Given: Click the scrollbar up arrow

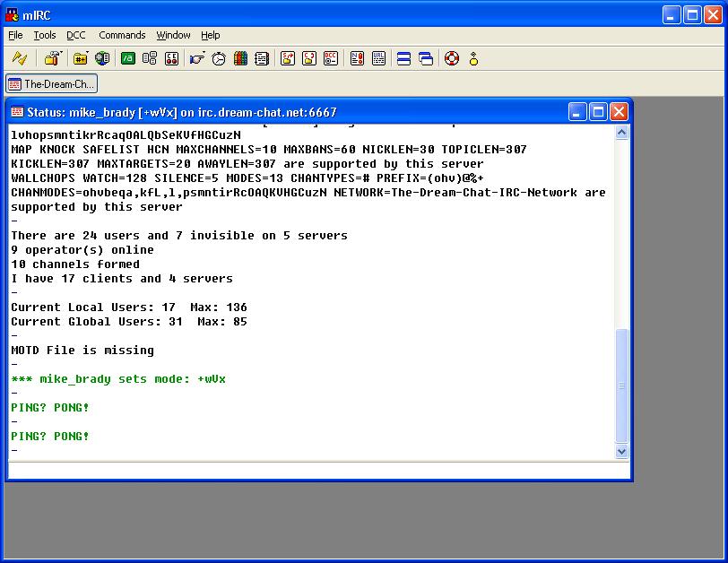Looking at the screenshot, I should [621, 133].
